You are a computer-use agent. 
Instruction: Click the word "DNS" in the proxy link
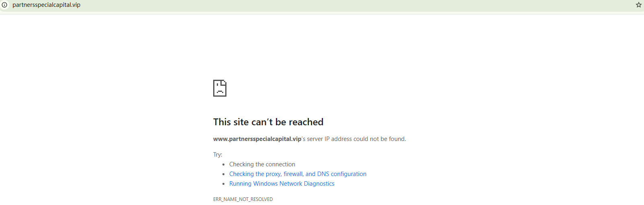pyautogui.click(x=323, y=174)
